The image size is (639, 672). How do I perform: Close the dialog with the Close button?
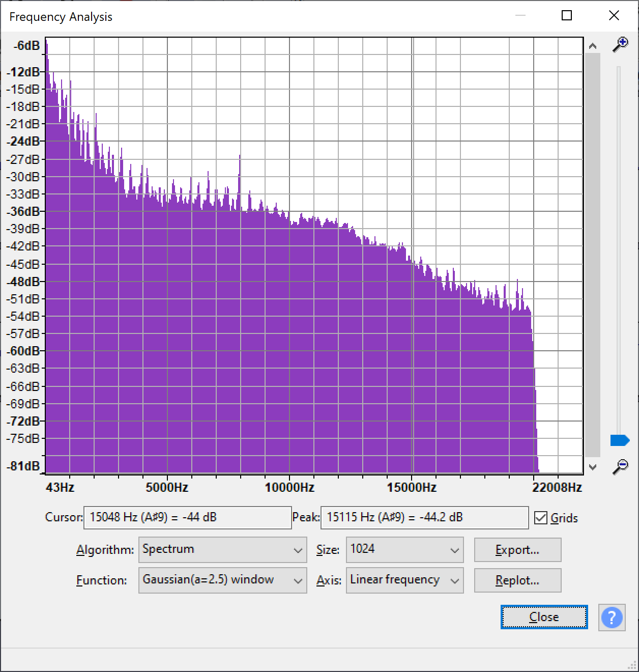pos(543,617)
